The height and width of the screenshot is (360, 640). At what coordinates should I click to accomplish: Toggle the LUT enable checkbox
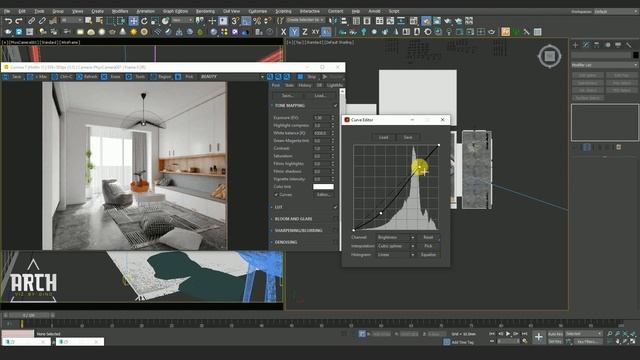tap(336, 207)
